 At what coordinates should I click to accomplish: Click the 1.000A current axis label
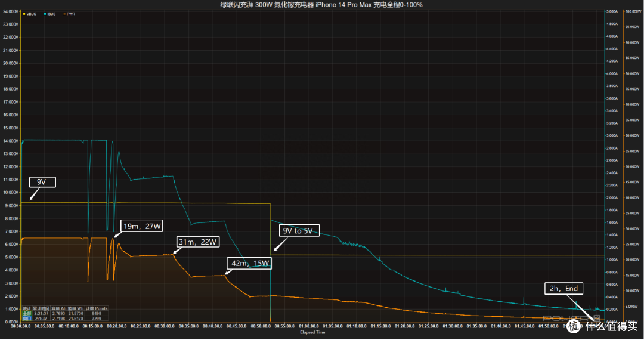click(x=612, y=259)
